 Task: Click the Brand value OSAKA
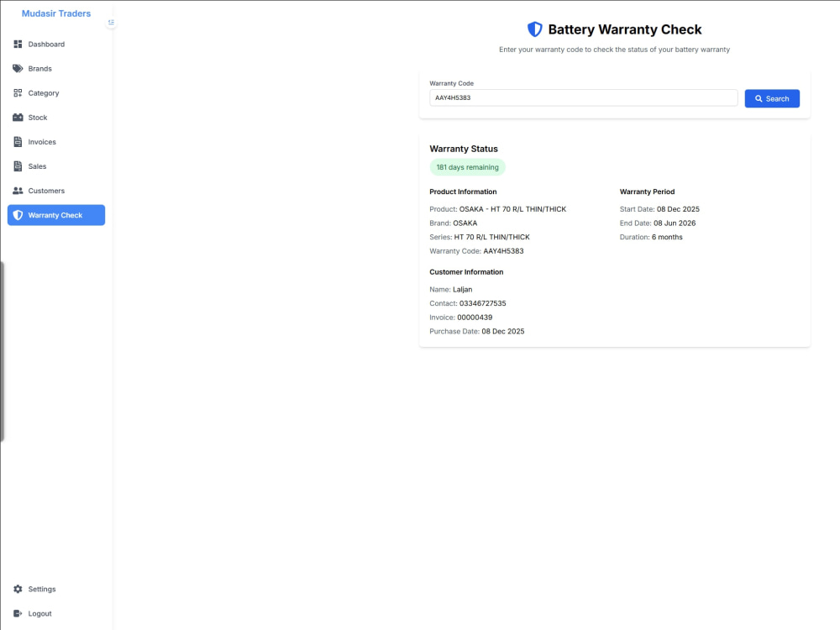pos(465,223)
